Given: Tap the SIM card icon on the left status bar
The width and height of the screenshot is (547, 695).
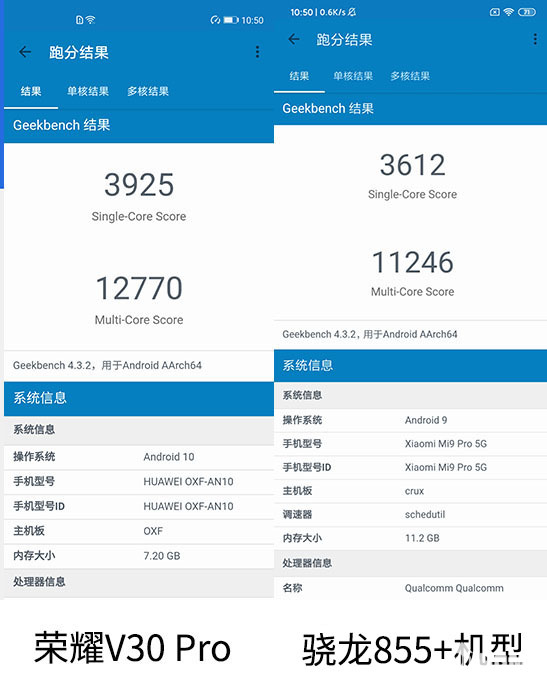Looking at the screenshot, I should point(79,20).
